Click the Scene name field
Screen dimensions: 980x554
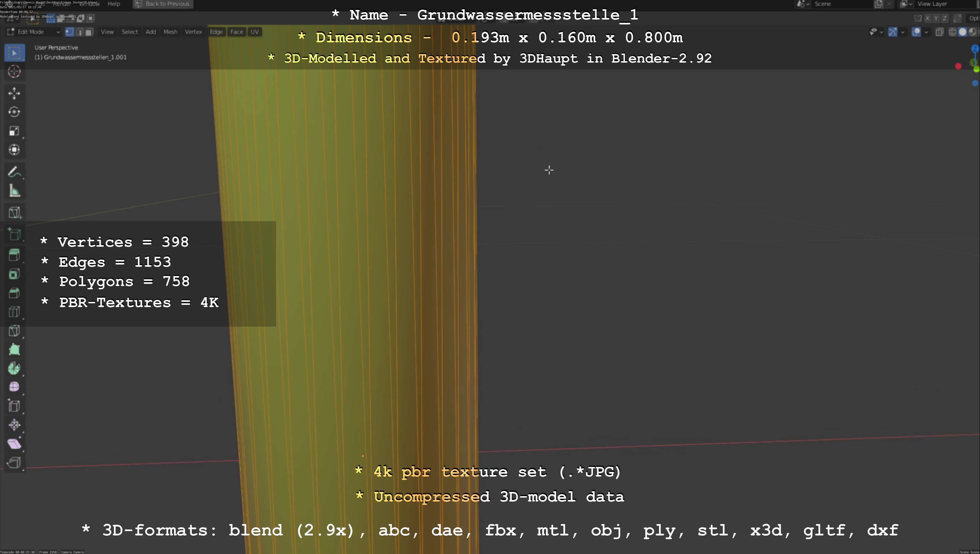pos(841,4)
